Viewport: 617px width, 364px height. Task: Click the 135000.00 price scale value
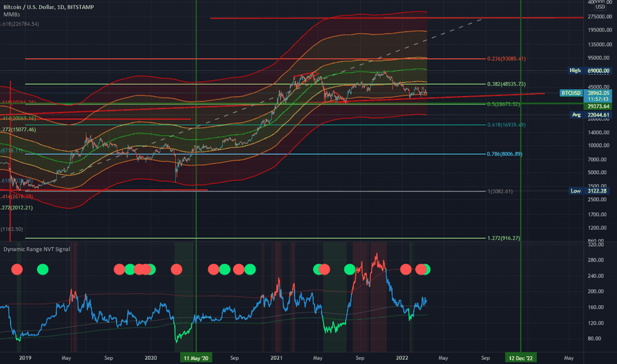coord(600,44)
